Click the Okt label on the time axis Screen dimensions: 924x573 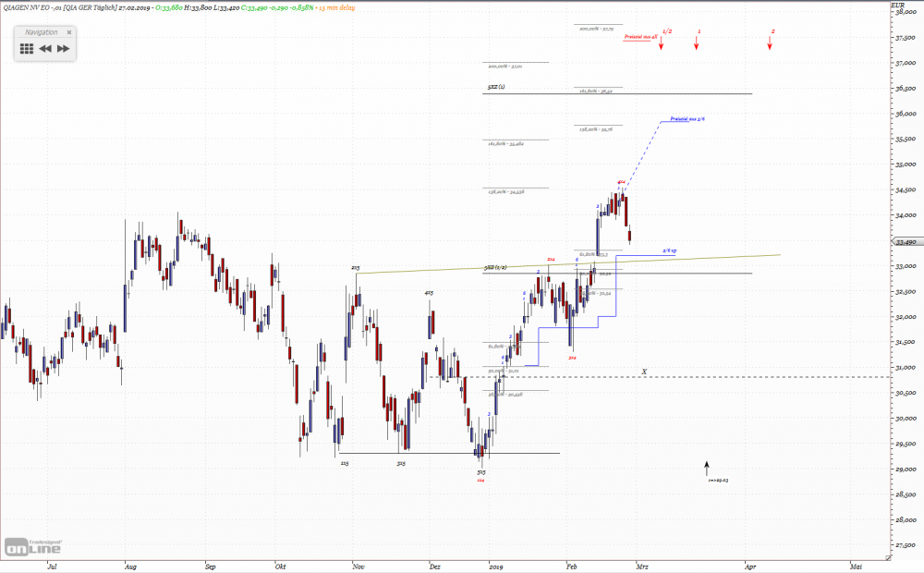click(281, 567)
